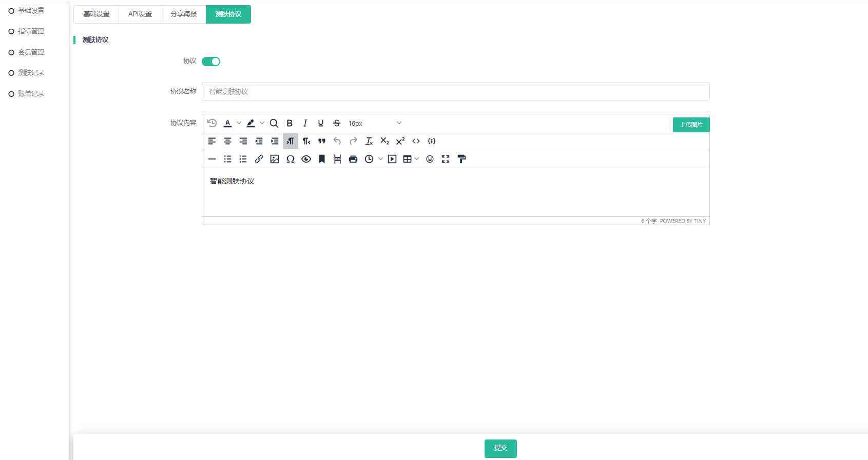This screenshot has height=460, width=868.
Task: Switch editor to fullscreen mode
Action: pyautogui.click(x=446, y=159)
